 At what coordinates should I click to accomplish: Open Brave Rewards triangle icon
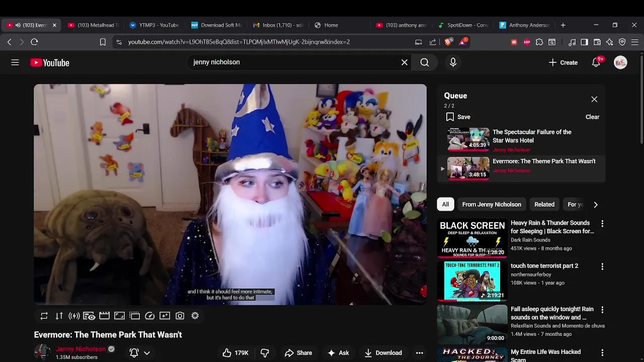tap(463, 42)
